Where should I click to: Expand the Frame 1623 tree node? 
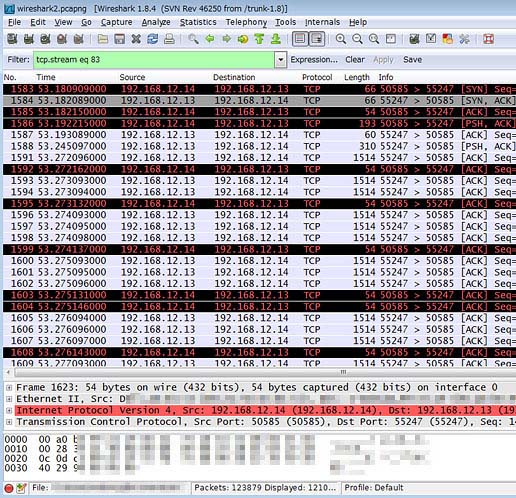pyautogui.click(x=9, y=388)
